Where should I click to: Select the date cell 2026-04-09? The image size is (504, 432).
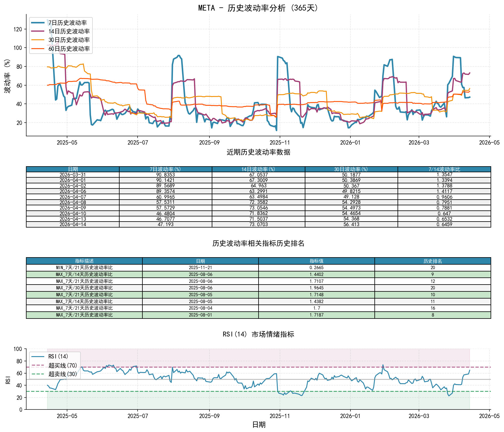73,208
